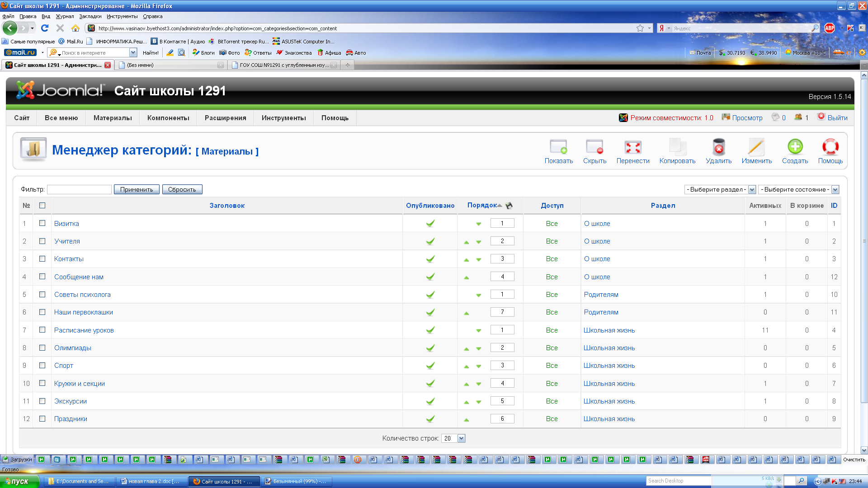868x488 pixels.
Task: Save order using icon beside Порядок
Action: click(x=509, y=206)
